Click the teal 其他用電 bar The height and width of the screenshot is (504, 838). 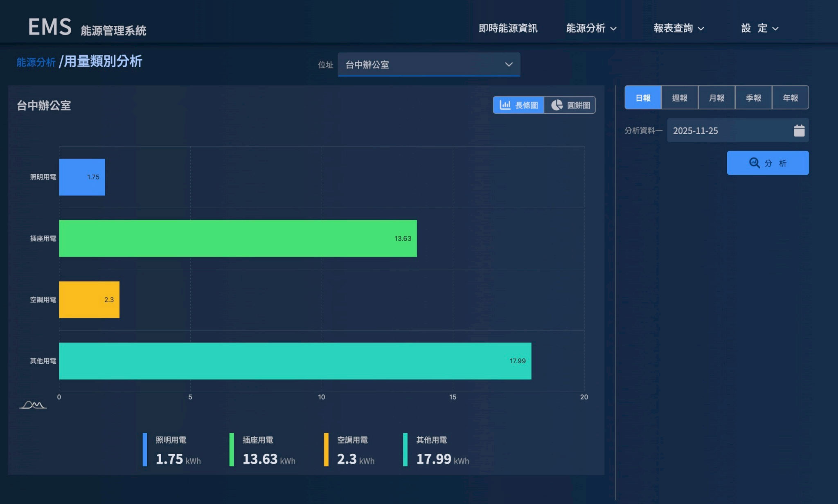(x=295, y=361)
